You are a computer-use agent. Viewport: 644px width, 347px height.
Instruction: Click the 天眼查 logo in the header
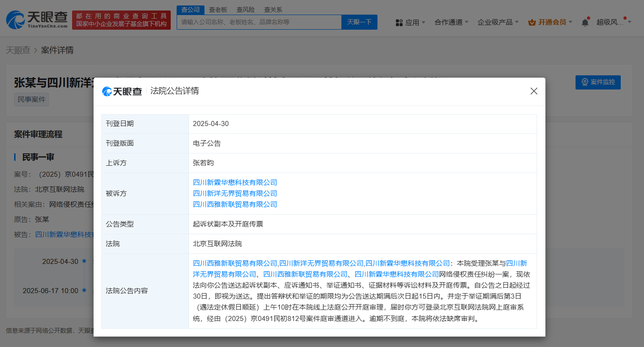(37, 20)
